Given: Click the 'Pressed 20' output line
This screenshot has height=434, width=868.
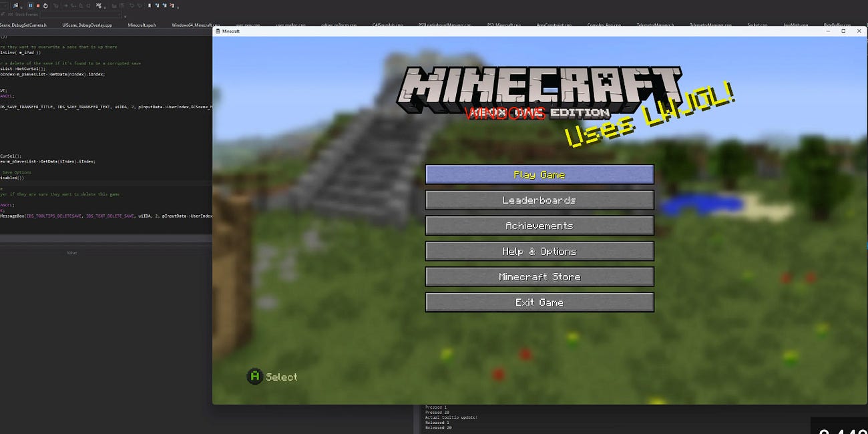Looking at the screenshot, I should (x=437, y=412).
